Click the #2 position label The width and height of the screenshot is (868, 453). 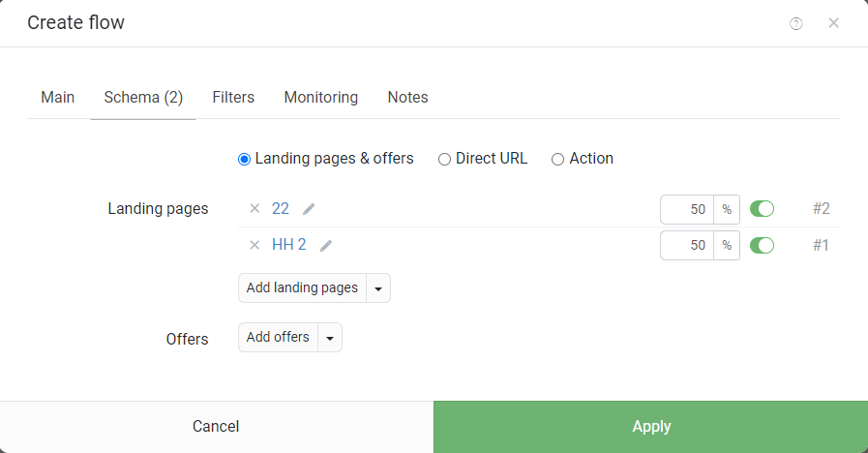coord(822,209)
